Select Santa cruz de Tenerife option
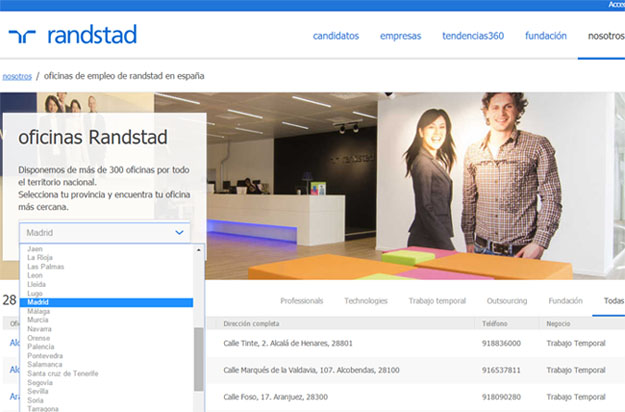Viewport: 625px width, 412px height. [63, 373]
